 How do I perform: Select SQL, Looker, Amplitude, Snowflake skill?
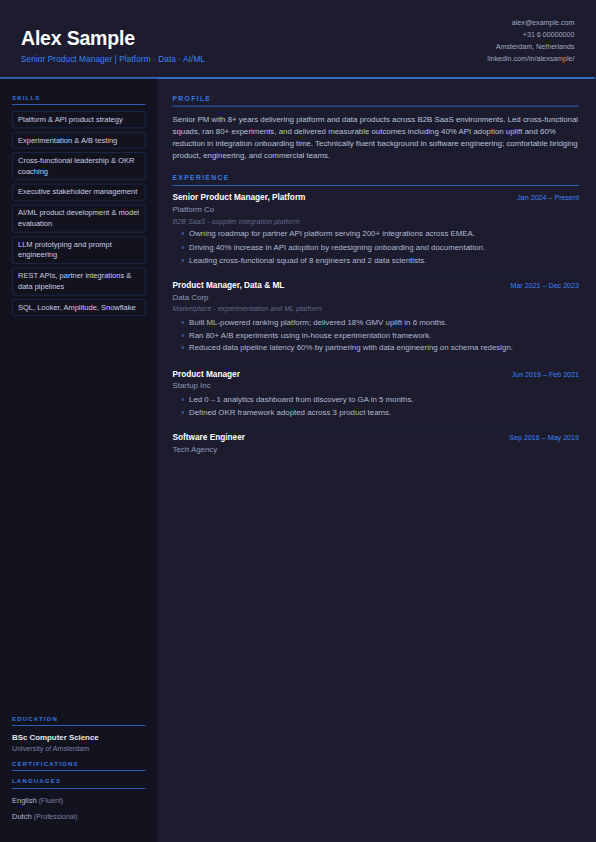pyautogui.click(x=78, y=308)
